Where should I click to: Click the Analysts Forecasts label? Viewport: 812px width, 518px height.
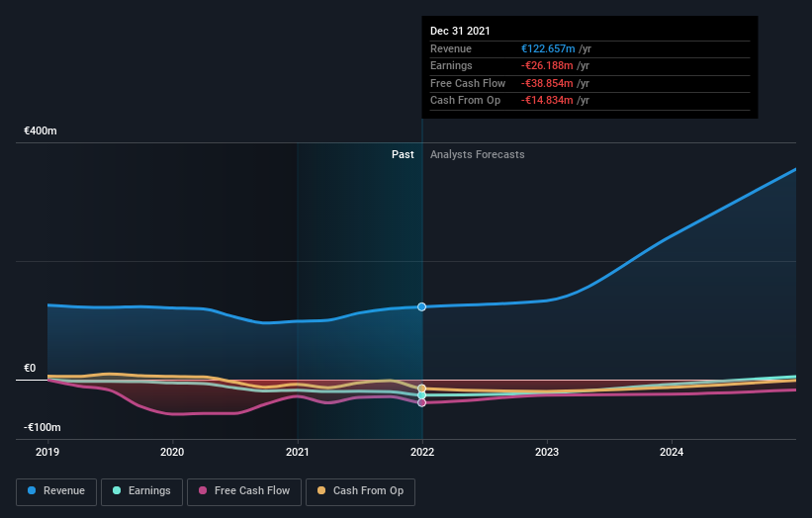pyautogui.click(x=478, y=155)
